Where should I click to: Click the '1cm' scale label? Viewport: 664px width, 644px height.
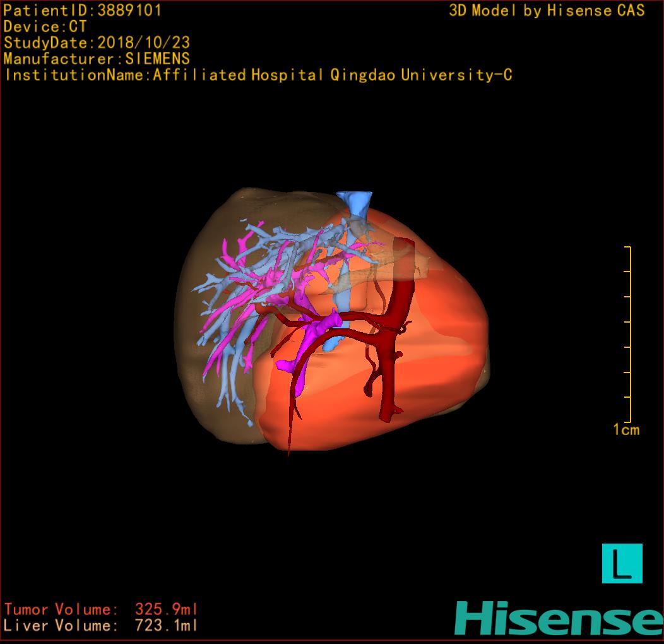pyautogui.click(x=626, y=429)
